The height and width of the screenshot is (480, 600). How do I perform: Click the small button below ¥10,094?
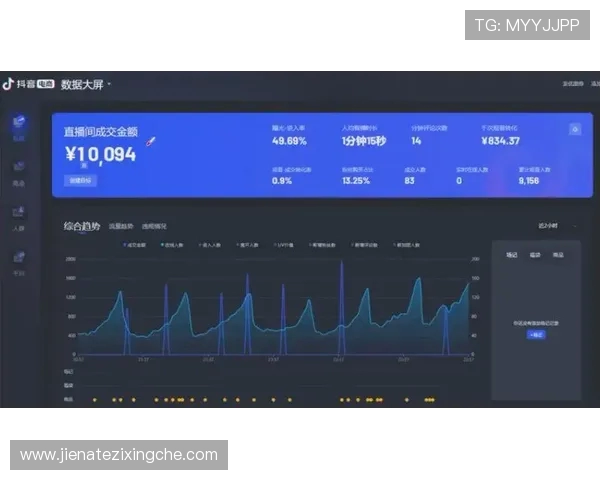[79, 180]
